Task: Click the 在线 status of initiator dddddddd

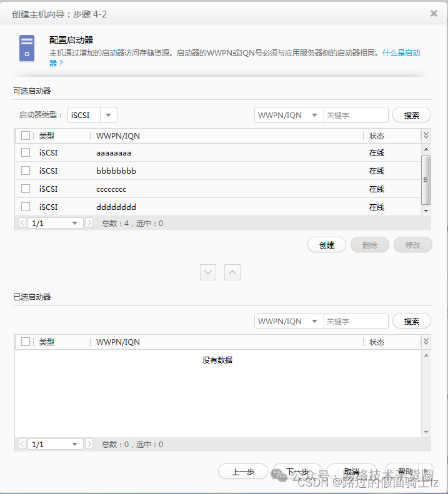Action: [x=377, y=207]
